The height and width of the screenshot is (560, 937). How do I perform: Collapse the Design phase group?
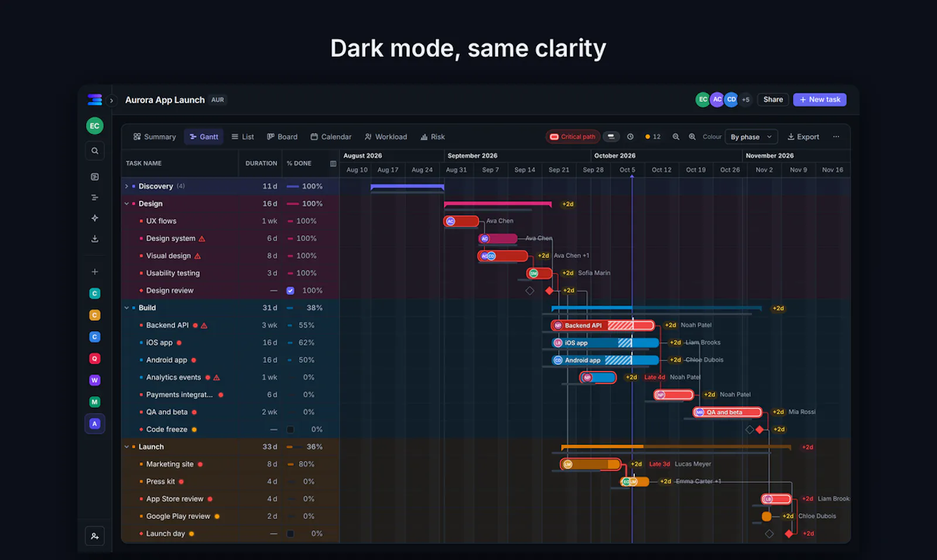126,204
